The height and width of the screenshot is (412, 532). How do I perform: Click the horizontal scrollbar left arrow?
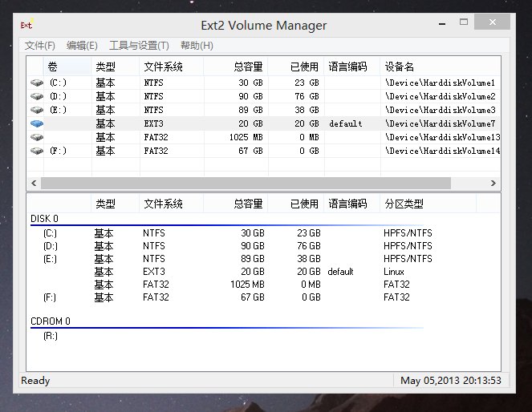point(34,184)
